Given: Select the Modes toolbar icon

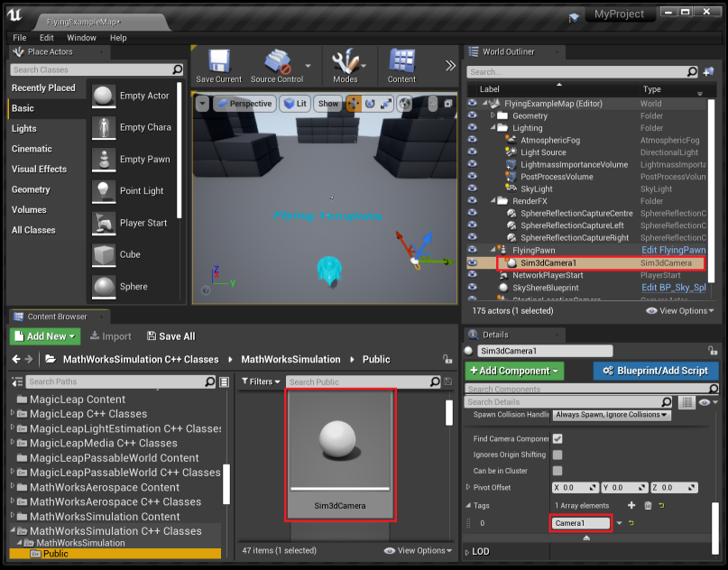Looking at the screenshot, I should 347,65.
